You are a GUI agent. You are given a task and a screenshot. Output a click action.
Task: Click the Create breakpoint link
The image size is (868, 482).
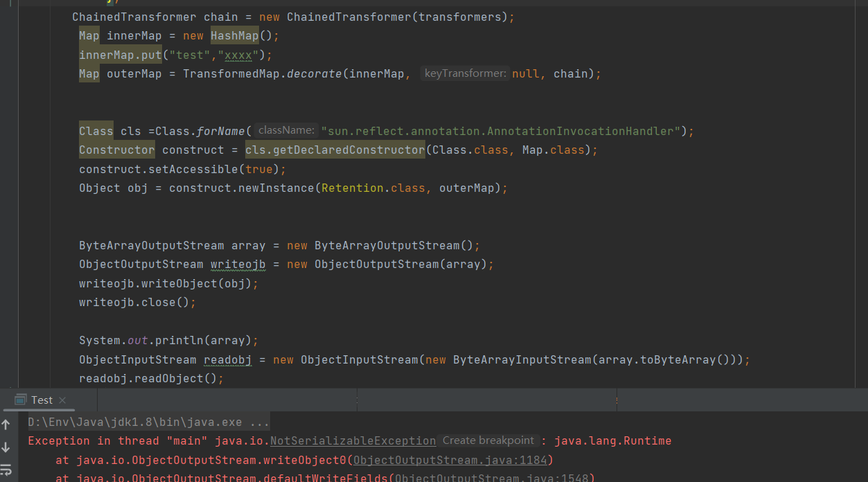(488, 440)
